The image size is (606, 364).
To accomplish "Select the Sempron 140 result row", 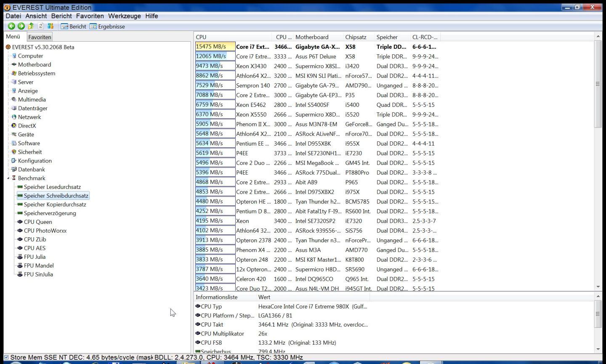I will click(317, 85).
